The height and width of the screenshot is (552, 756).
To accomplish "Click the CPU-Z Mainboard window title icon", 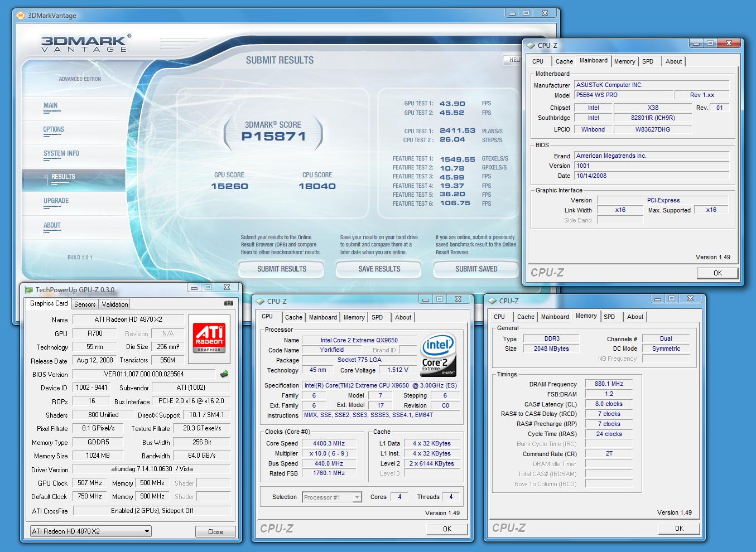I will (x=530, y=46).
